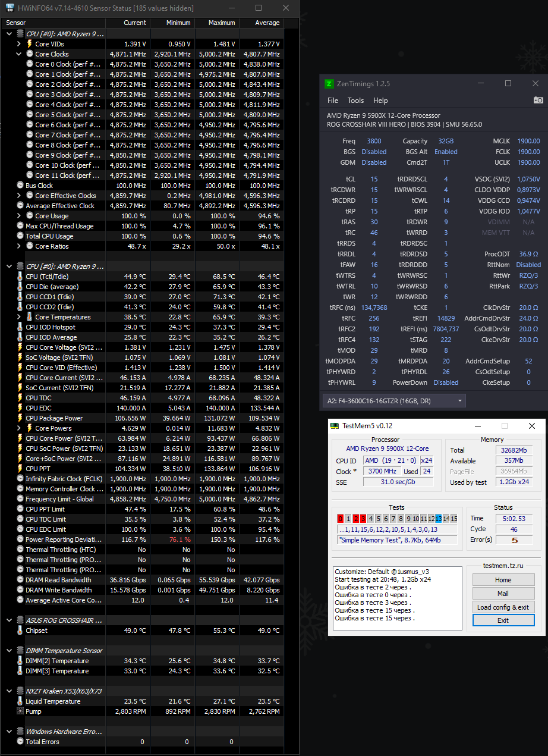Expand the Core Ratios row
548x756 pixels.
point(19,246)
